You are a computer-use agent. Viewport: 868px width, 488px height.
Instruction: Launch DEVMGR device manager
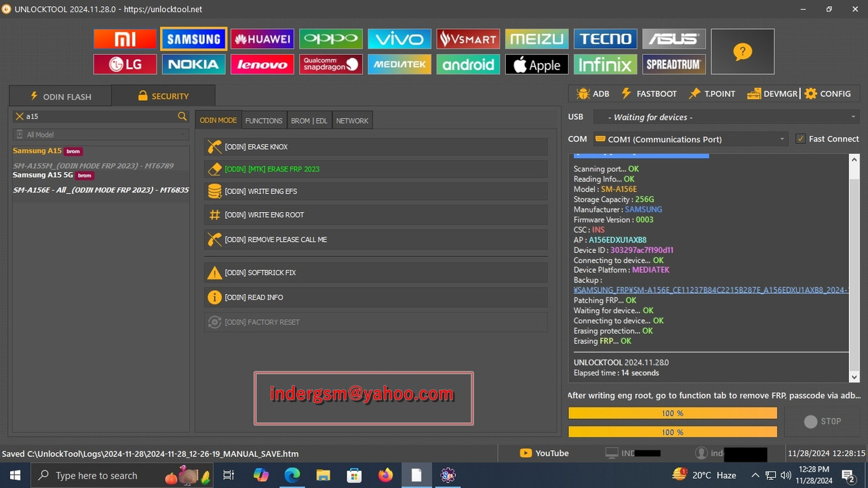click(772, 94)
